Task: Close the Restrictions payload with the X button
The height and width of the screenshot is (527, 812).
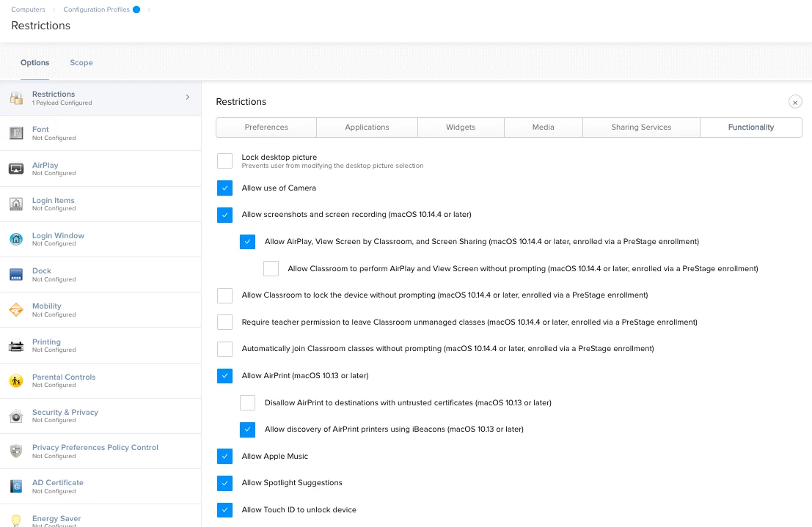Action: pos(795,102)
